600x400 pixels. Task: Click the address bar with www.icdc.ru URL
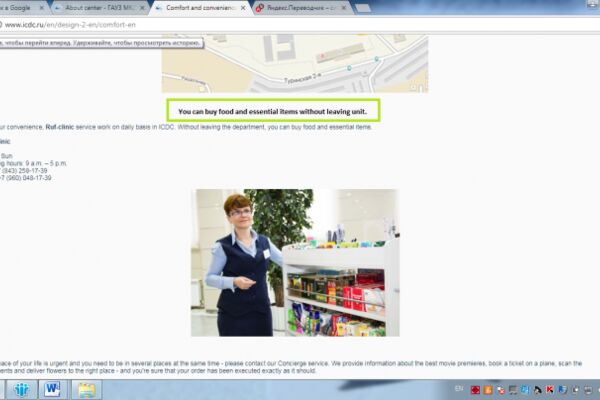[298, 25]
